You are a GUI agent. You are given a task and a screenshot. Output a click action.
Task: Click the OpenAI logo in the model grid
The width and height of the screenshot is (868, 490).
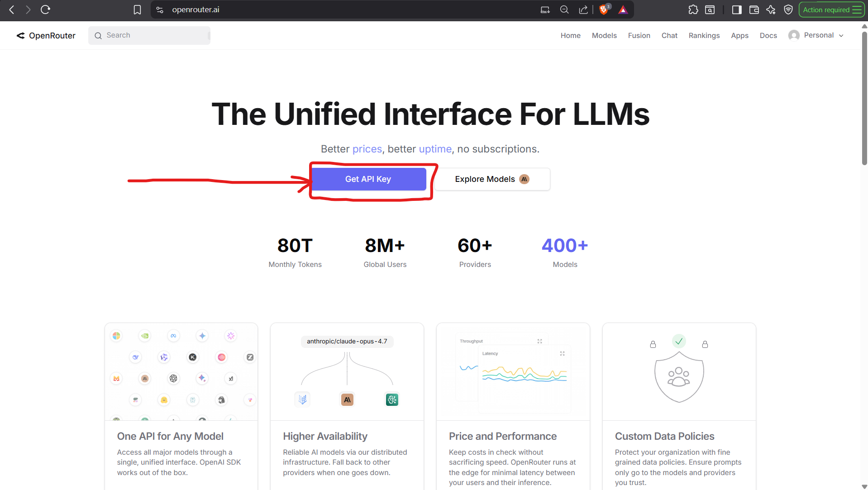click(173, 378)
